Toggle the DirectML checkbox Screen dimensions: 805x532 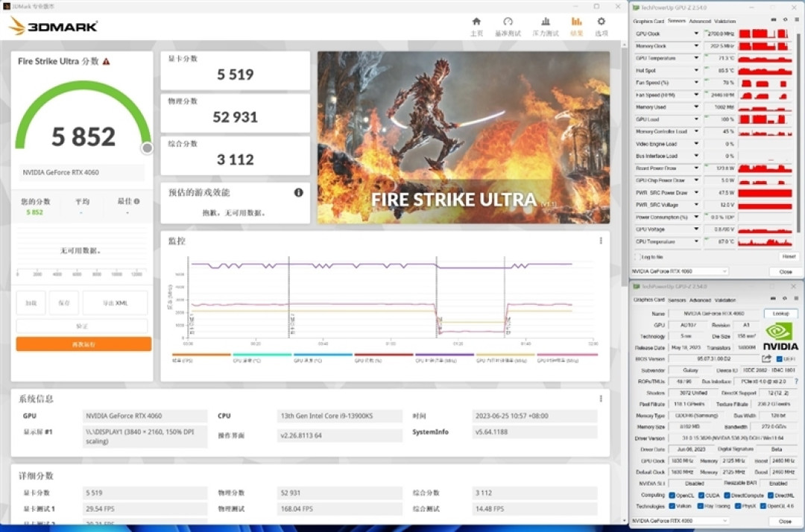[770, 495]
